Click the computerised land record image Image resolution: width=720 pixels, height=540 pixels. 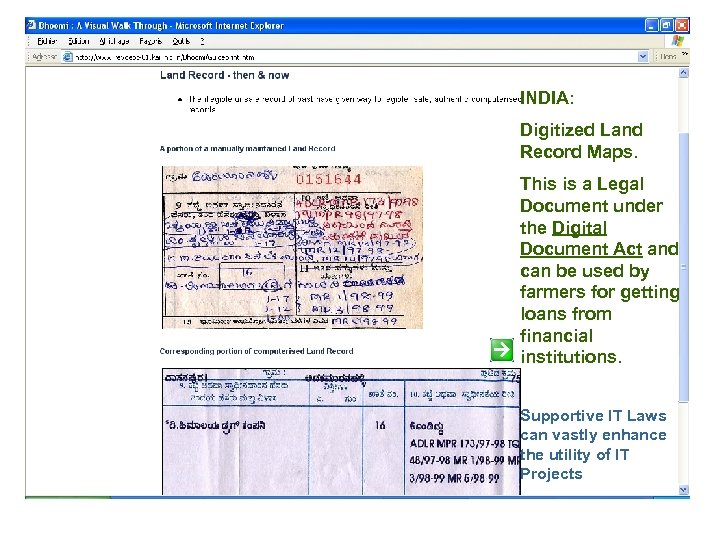tap(341, 431)
